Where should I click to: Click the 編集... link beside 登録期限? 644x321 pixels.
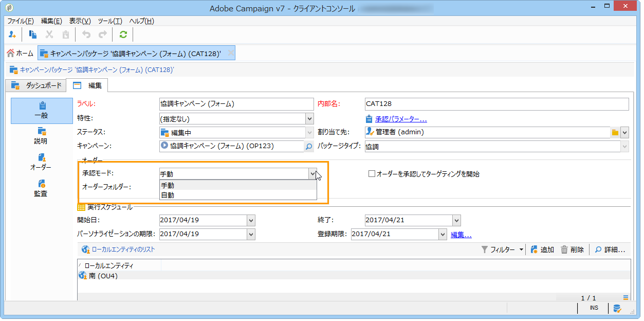click(x=461, y=235)
